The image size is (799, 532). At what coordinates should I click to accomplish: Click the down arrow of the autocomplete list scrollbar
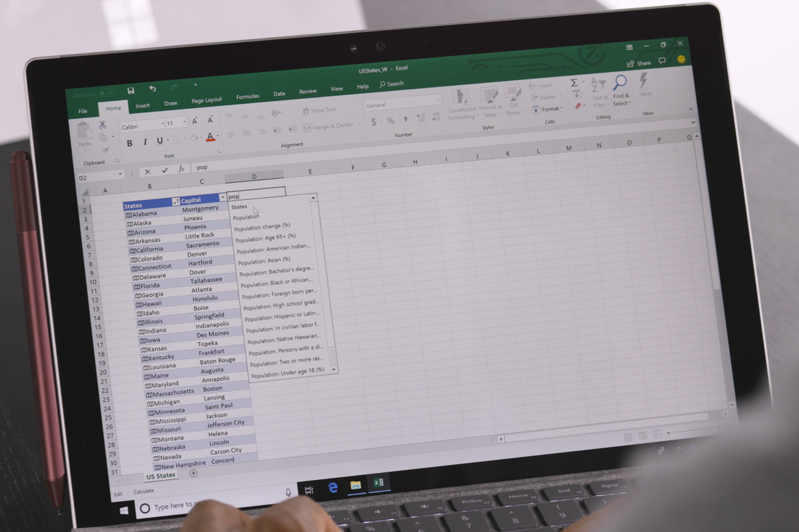334,370
